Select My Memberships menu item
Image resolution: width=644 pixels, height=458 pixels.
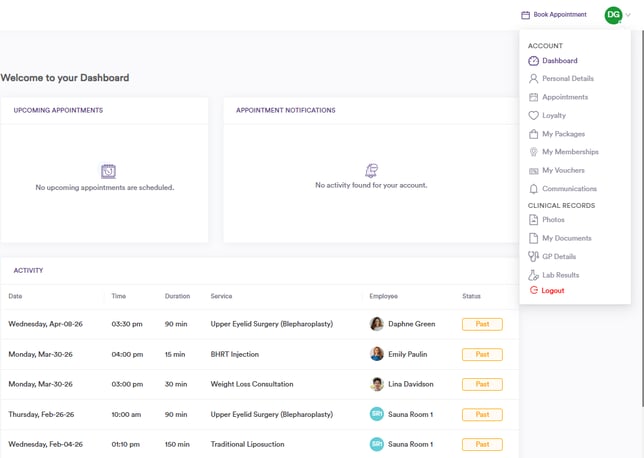click(570, 152)
